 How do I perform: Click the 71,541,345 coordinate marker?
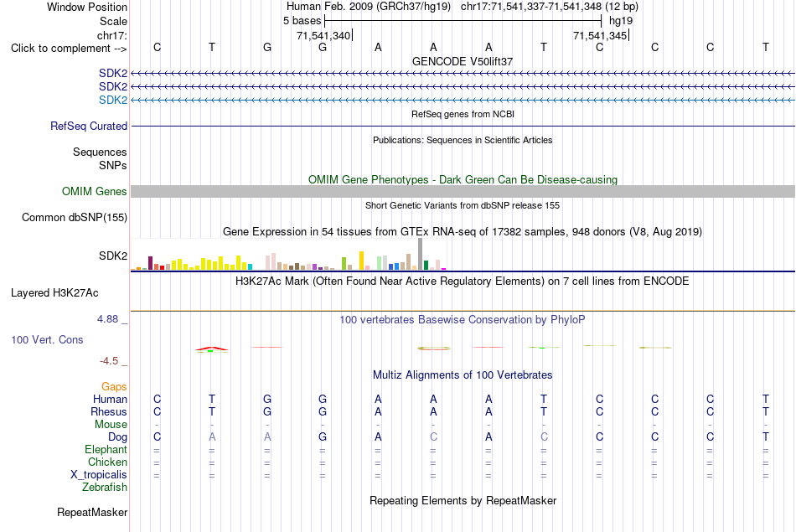pyautogui.click(x=600, y=35)
